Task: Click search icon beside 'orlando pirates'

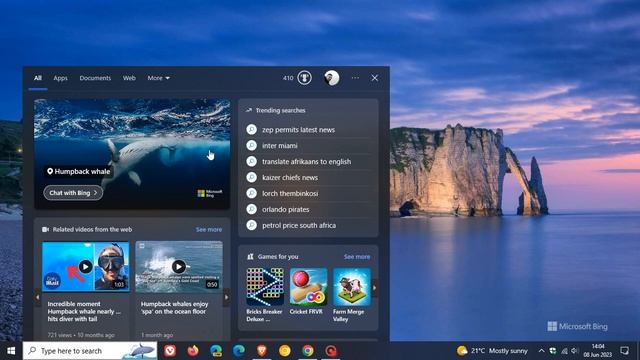Action: pos(252,209)
